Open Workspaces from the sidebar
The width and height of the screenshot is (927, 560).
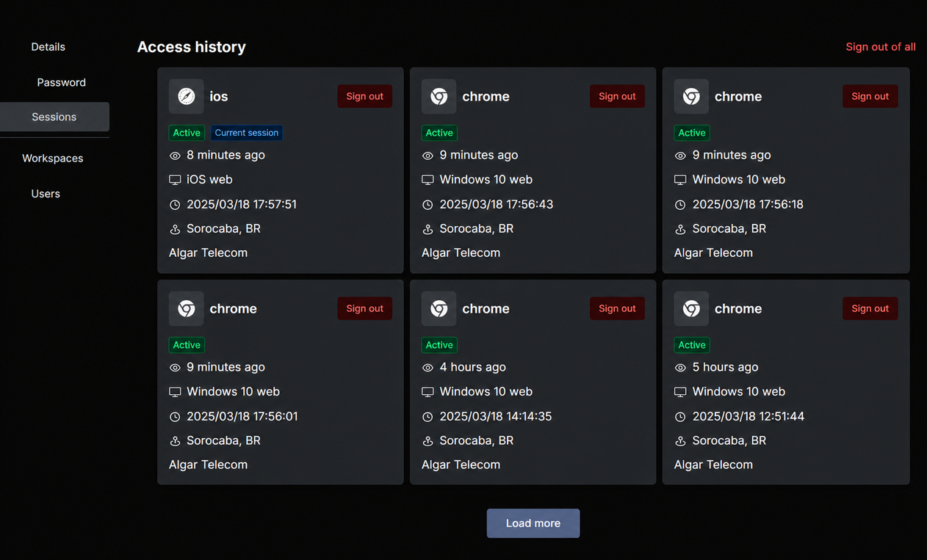point(53,158)
